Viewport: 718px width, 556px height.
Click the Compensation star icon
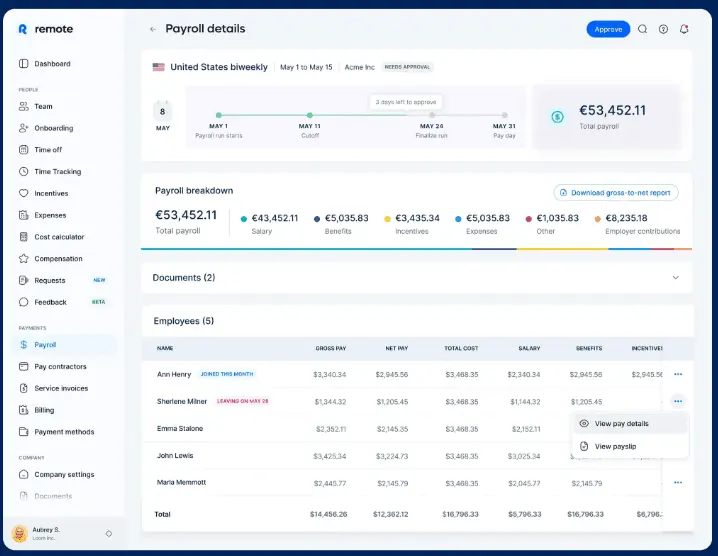pos(23,258)
